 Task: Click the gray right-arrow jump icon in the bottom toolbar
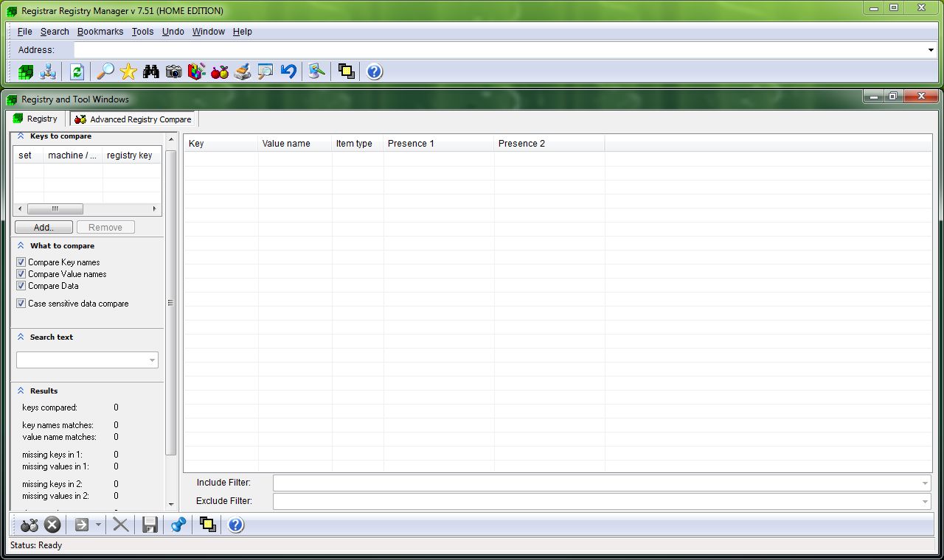point(82,525)
